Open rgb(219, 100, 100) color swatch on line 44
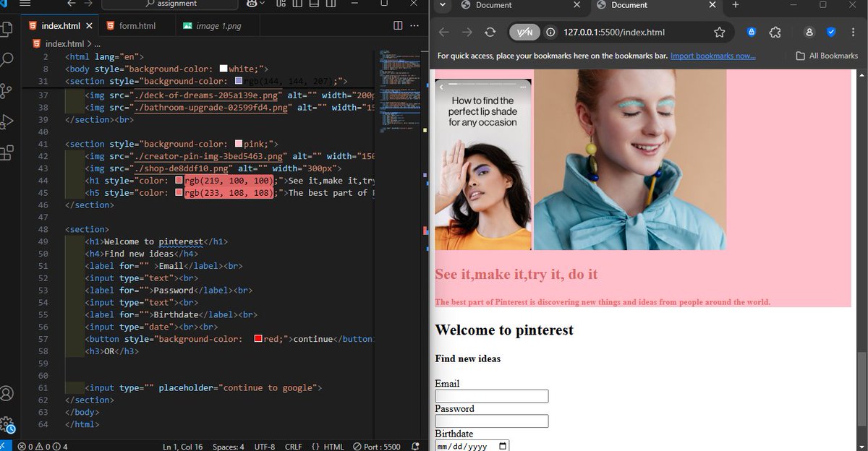 tap(179, 181)
